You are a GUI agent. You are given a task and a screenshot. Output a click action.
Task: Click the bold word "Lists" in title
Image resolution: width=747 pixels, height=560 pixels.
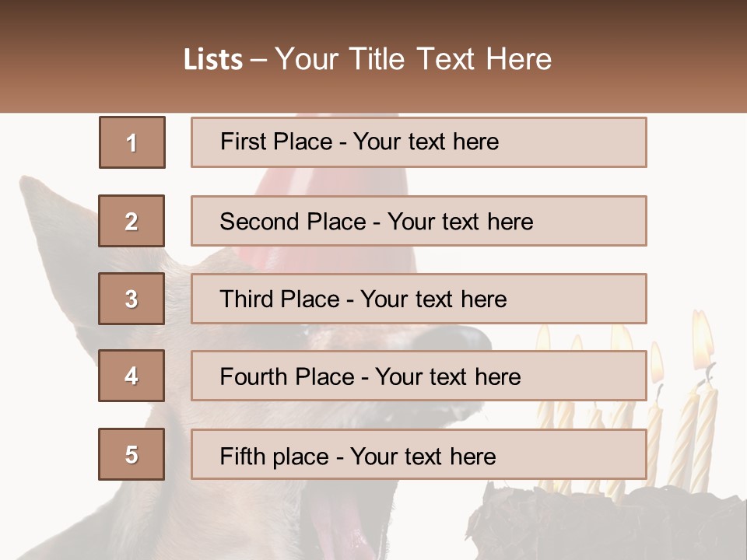tap(212, 59)
